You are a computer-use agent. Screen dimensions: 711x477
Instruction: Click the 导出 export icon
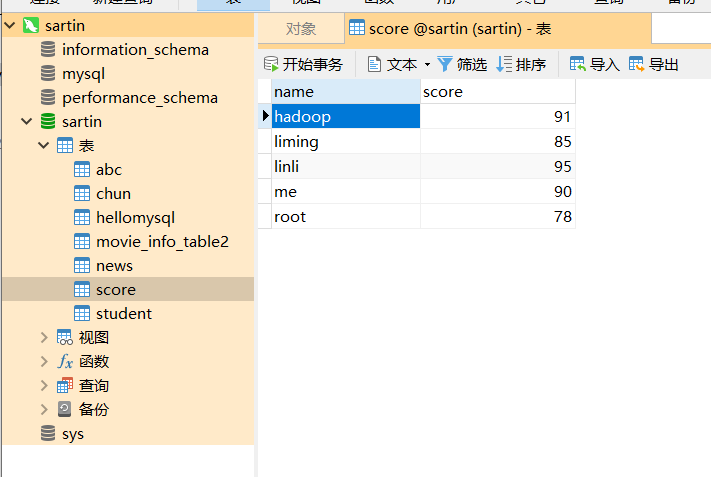pyautogui.click(x=637, y=64)
